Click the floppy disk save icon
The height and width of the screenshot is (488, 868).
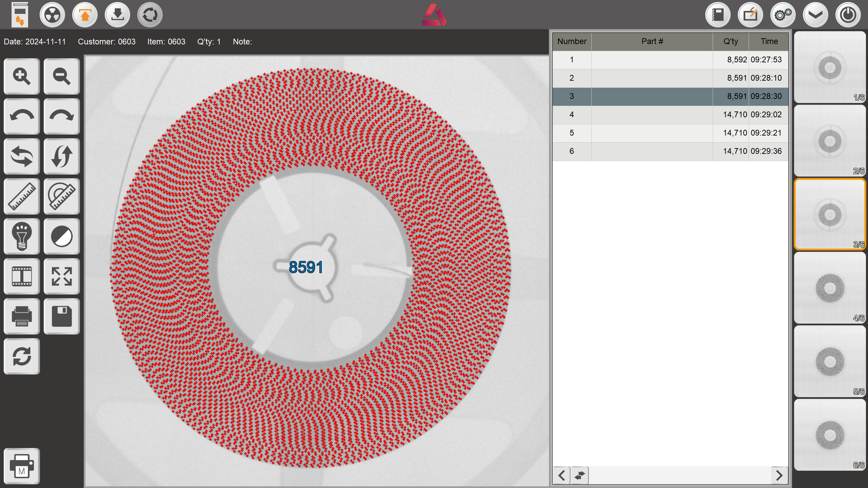(x=62, y=316)
